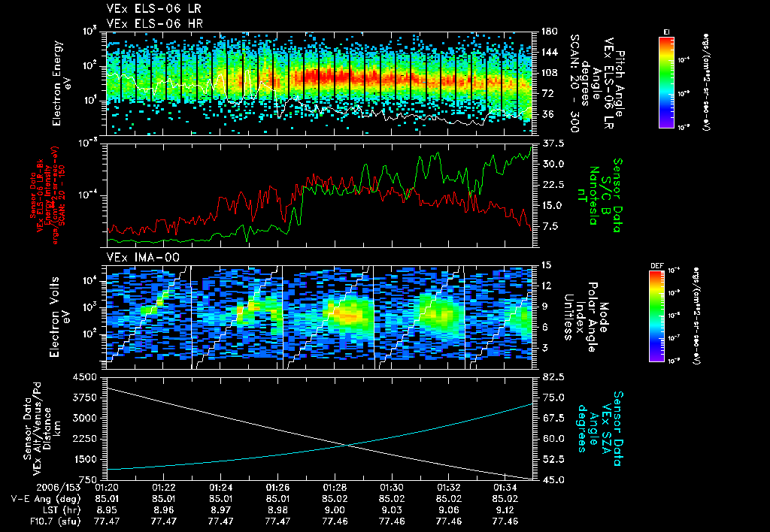Click the '01:34' time tick label
The height and width of the screenshot is (532, 770).
505,488
